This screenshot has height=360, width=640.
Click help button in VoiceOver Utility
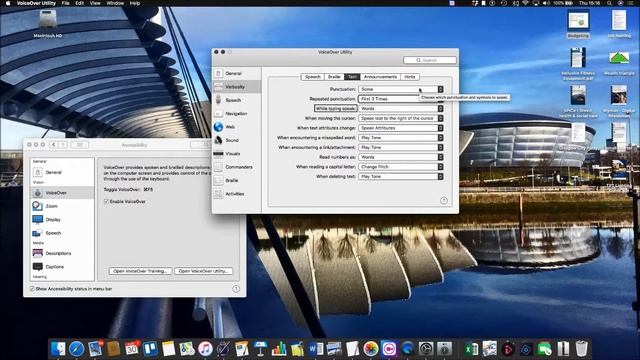[x=444, y=200]
